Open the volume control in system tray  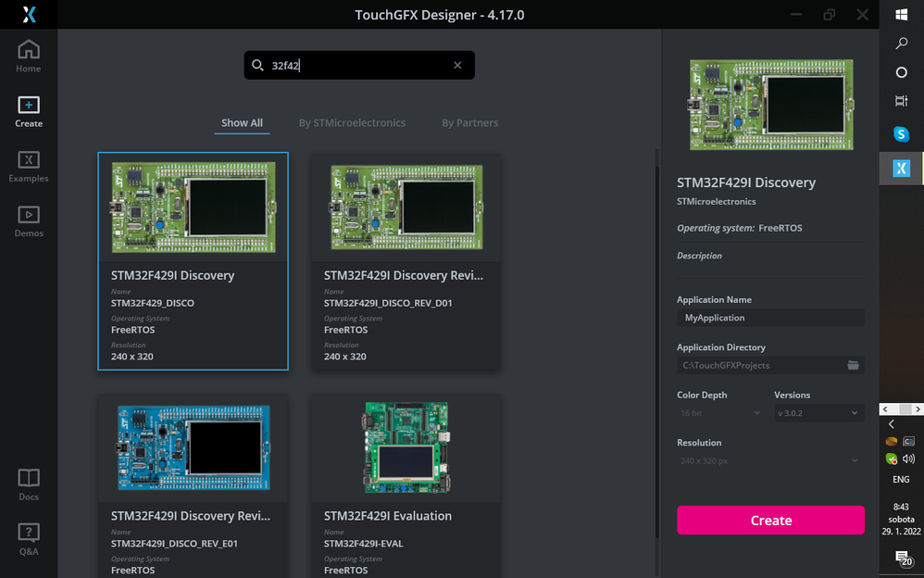pos(908,459)
